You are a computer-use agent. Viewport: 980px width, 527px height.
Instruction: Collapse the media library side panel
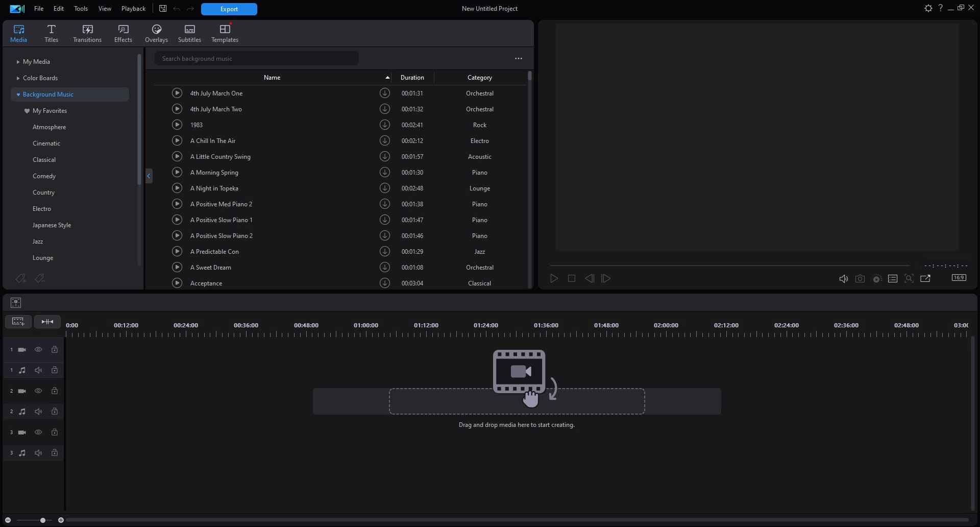pos(149,176)
